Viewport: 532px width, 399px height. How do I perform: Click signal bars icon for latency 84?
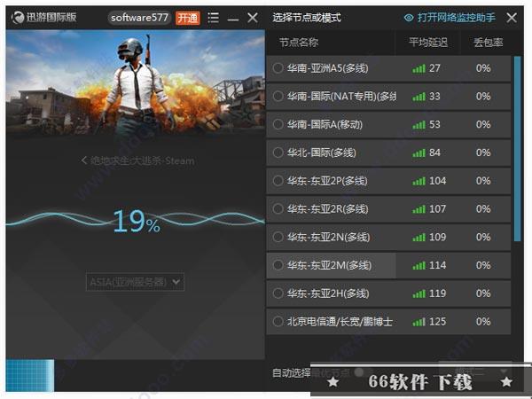click(x=419, y=153)
